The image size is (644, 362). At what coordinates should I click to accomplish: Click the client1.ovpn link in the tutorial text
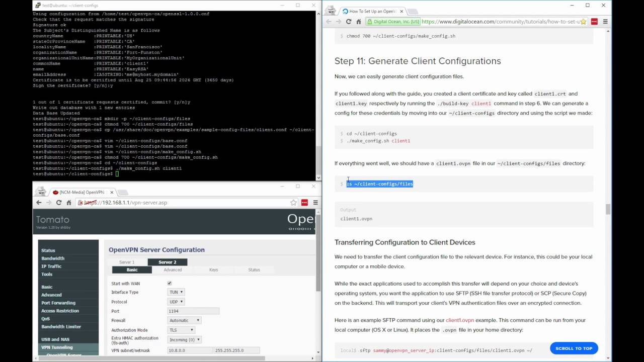pos(460,320)
